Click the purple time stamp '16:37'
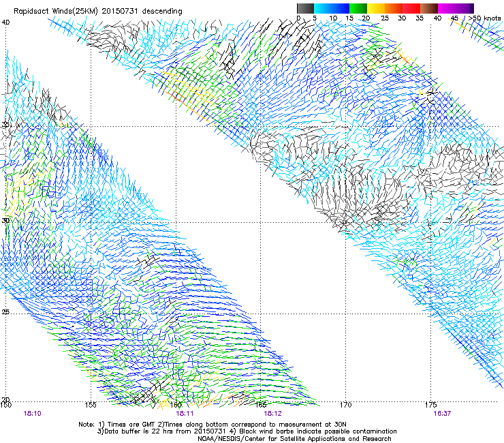The height and width of the screenshot is (443, 504). point(442,414)
